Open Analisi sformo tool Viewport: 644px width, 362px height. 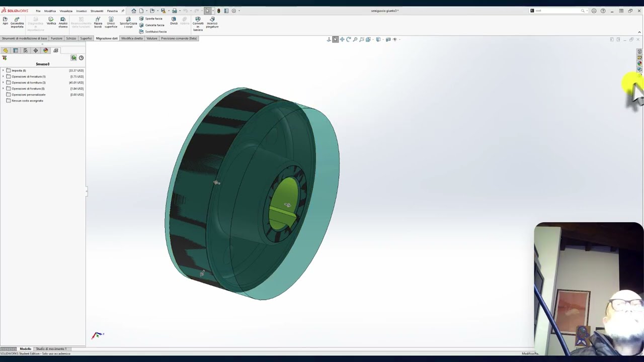63,22
